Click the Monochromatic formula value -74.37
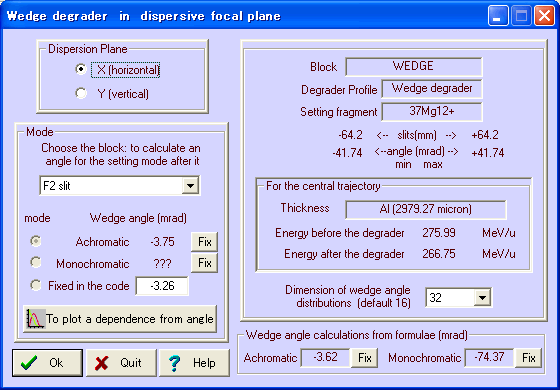Viewport: 560px width, 390px height. pos(489,358)
